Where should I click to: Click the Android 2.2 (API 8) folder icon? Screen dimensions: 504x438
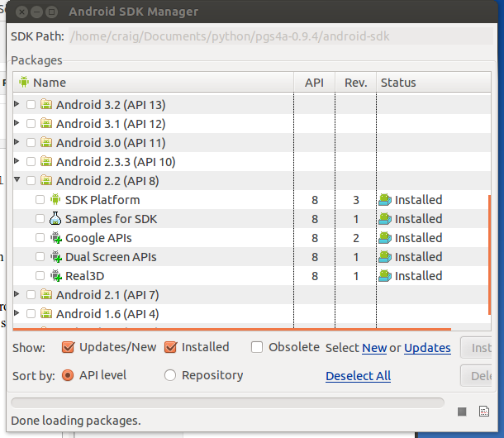click(46, 180)
